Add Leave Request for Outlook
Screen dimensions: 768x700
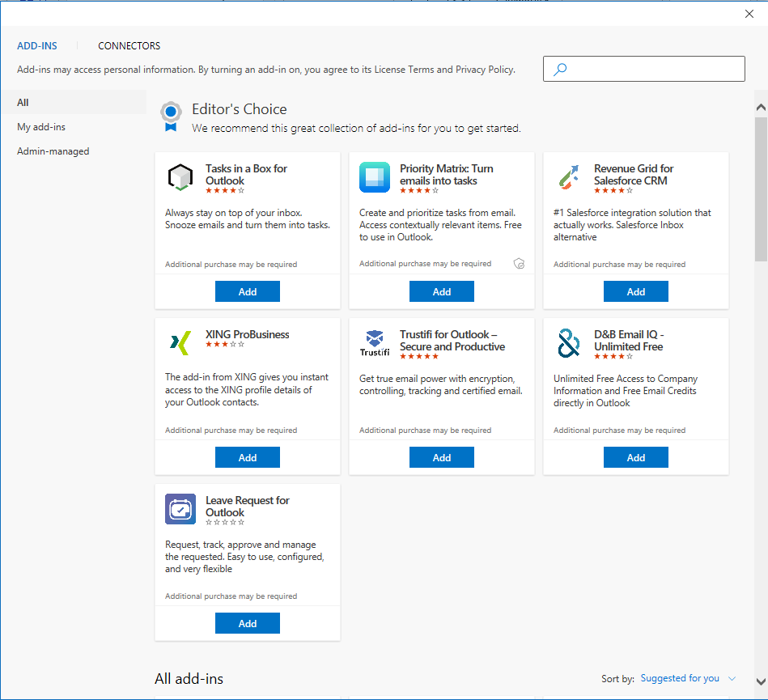[248, 624]
